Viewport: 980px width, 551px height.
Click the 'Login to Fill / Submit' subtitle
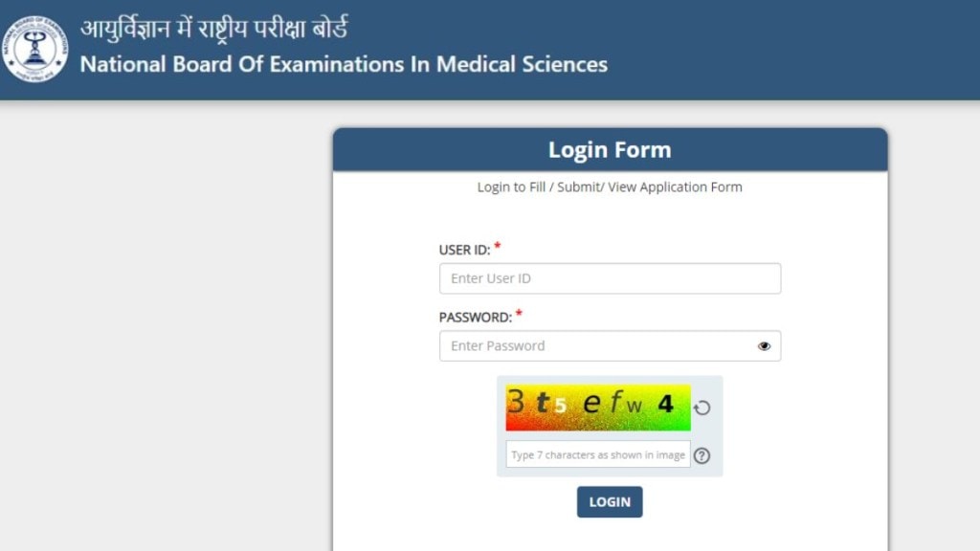click(610, 187)
